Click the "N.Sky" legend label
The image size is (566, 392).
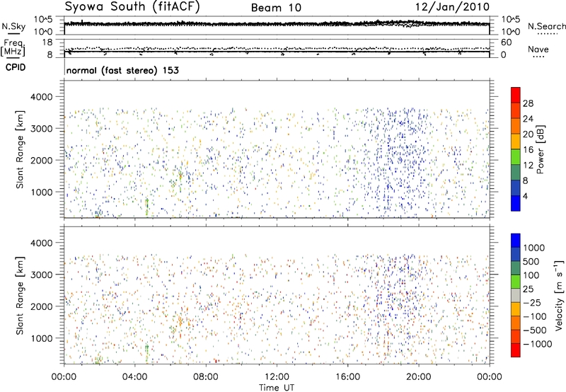coord(13,26)
